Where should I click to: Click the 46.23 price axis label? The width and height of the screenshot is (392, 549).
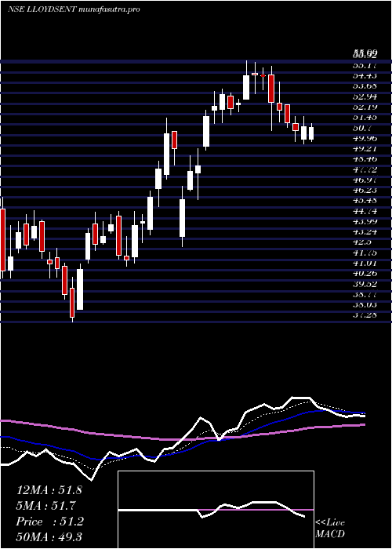(x=365, y=190)
